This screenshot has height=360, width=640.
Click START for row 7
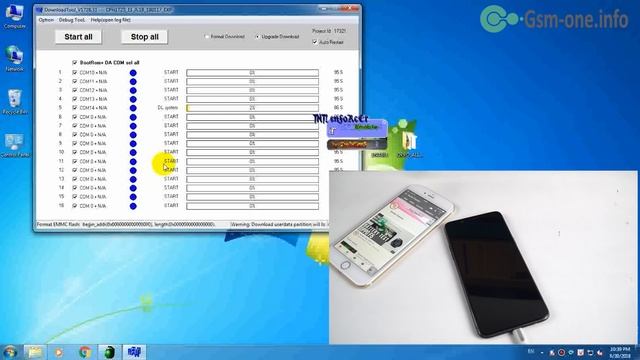(171, 126)
